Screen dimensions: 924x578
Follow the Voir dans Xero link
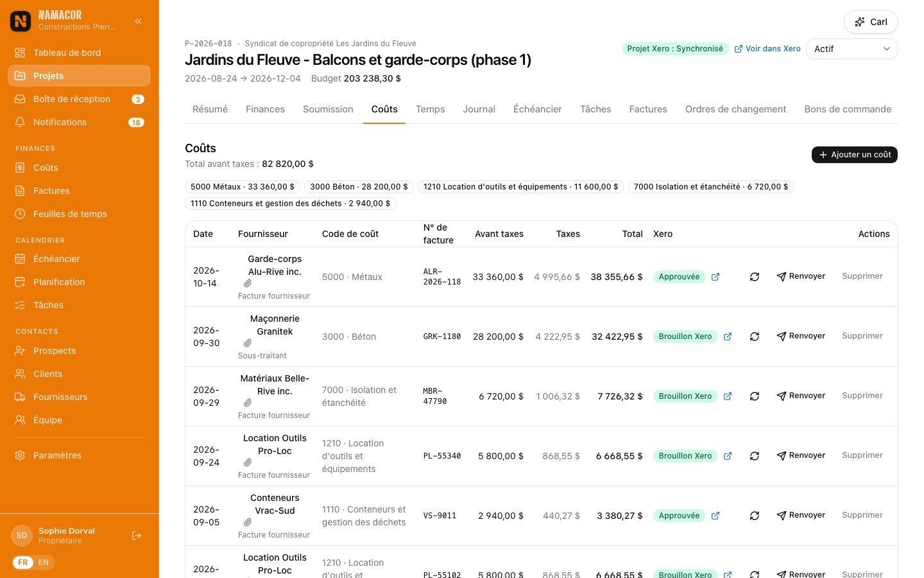click(767, 49)
